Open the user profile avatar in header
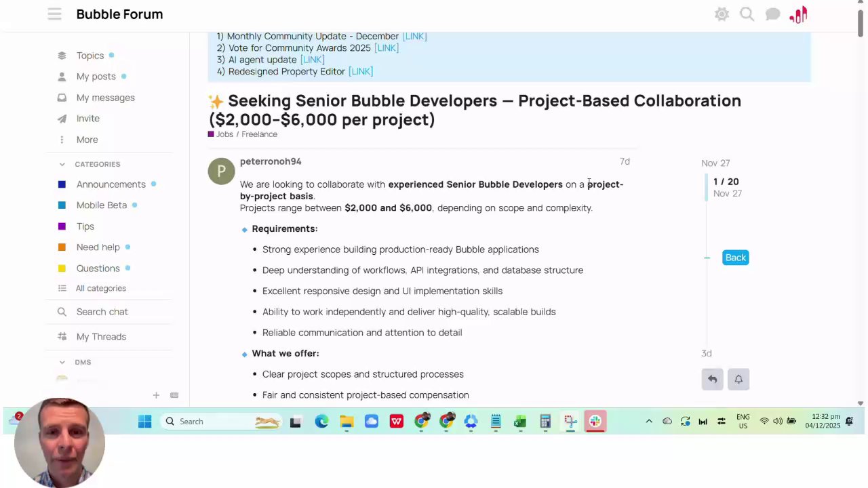Screen dimensions: 868x488 coord(798,14)
